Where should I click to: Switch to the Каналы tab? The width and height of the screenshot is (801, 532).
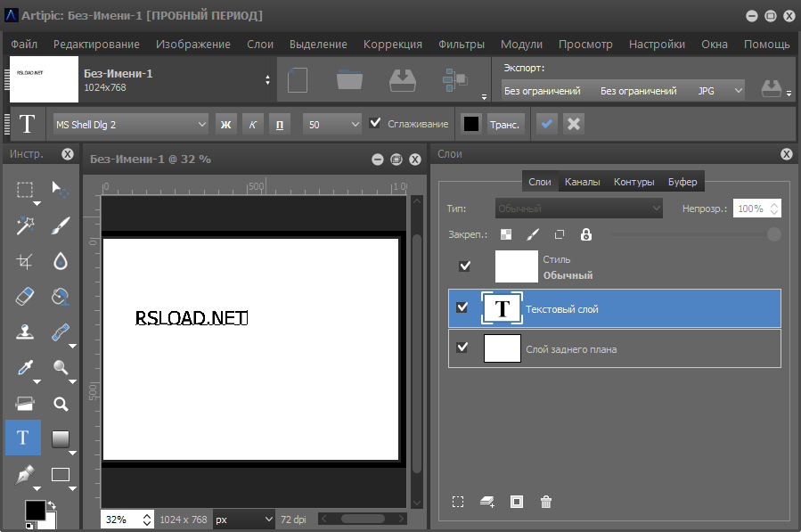click(582, 182)
